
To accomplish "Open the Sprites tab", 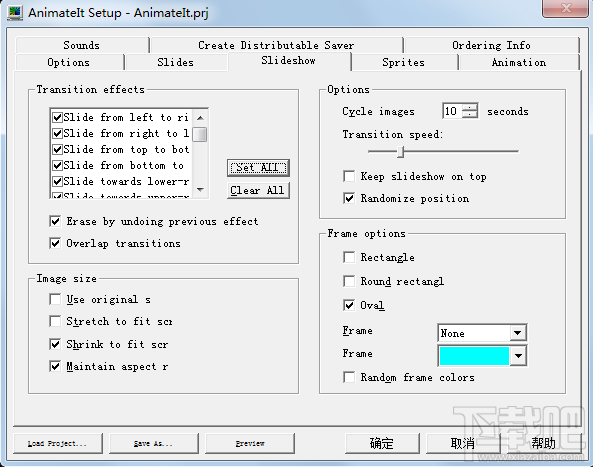I will [404, 62].
